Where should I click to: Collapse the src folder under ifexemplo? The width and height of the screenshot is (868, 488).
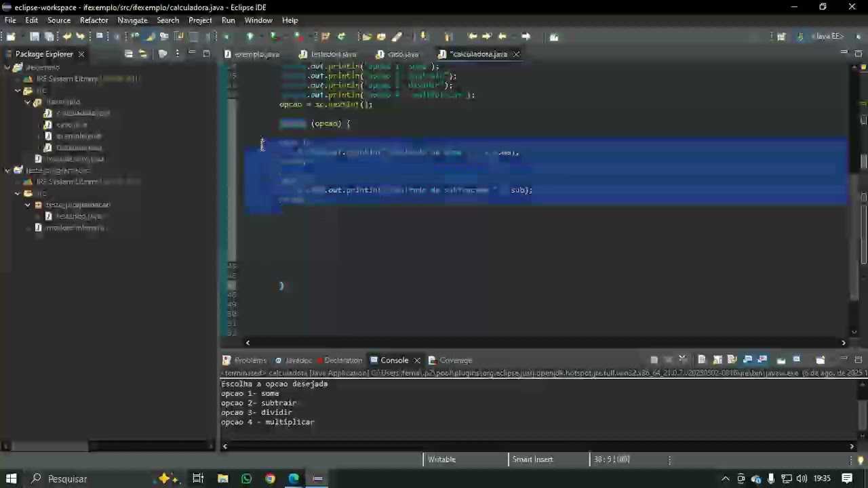(18, 90)
